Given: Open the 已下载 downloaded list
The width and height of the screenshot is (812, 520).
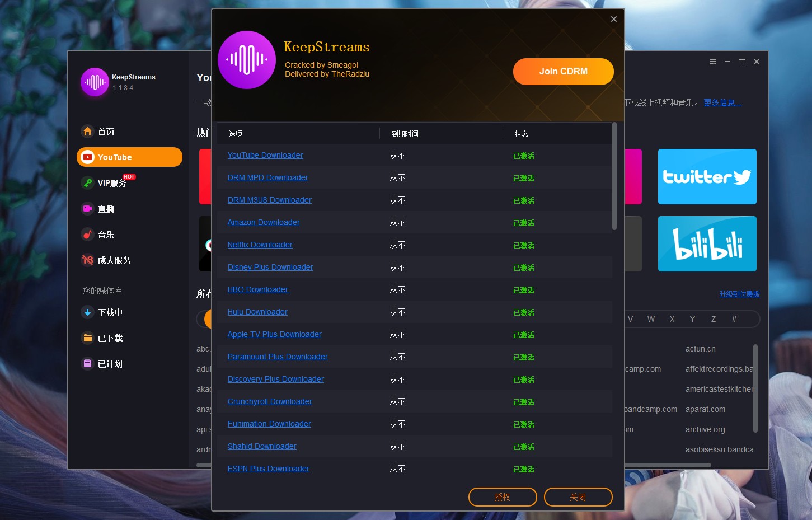Looking at the screenshot, I should pyautogui.click(x=110, y=338).
